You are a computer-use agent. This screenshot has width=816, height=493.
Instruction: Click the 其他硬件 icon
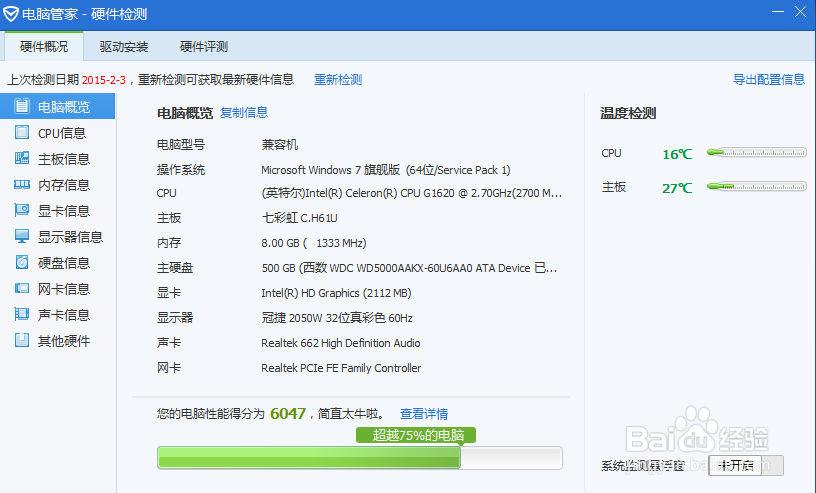(22, 340)
